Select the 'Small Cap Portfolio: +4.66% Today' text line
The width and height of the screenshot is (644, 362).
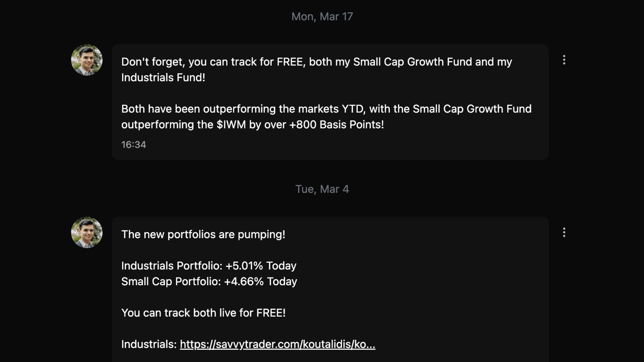click(209, 281)
